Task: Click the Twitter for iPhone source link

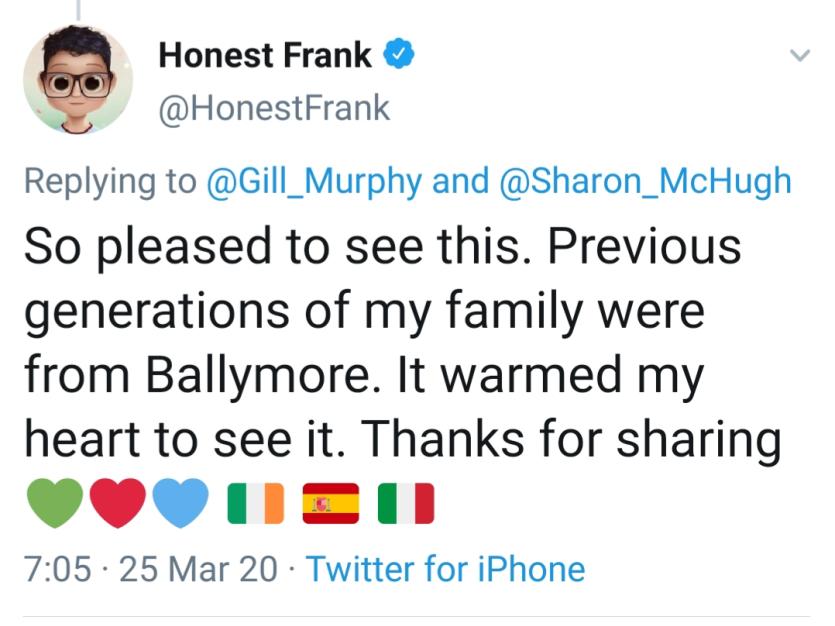Action: [446, 569]
